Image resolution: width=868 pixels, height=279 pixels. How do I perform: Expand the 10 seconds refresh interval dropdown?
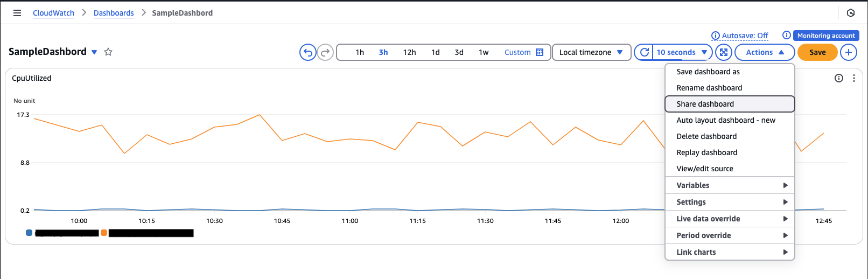coord(682,52)
